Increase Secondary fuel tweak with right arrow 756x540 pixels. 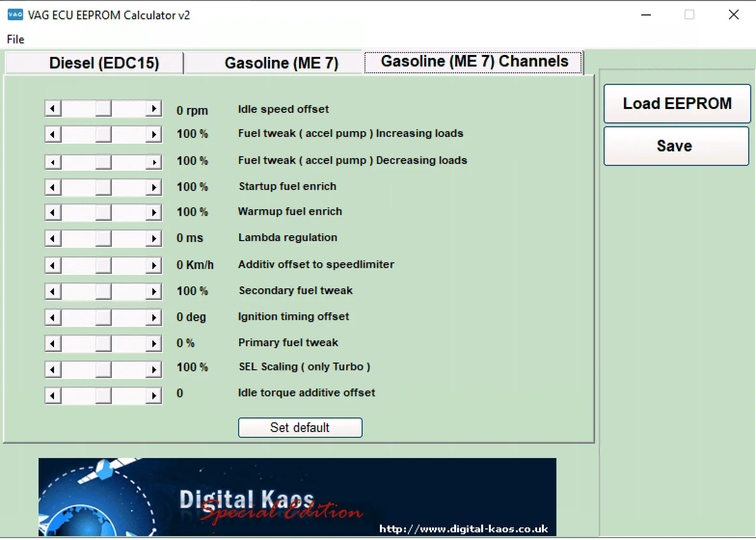click(x=153, y=291)
